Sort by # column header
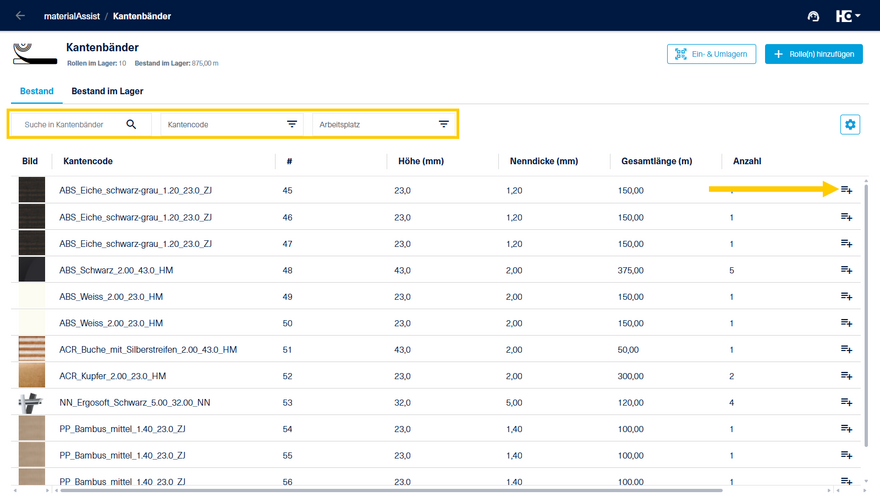880x496 pixels. tap(290, 161)
